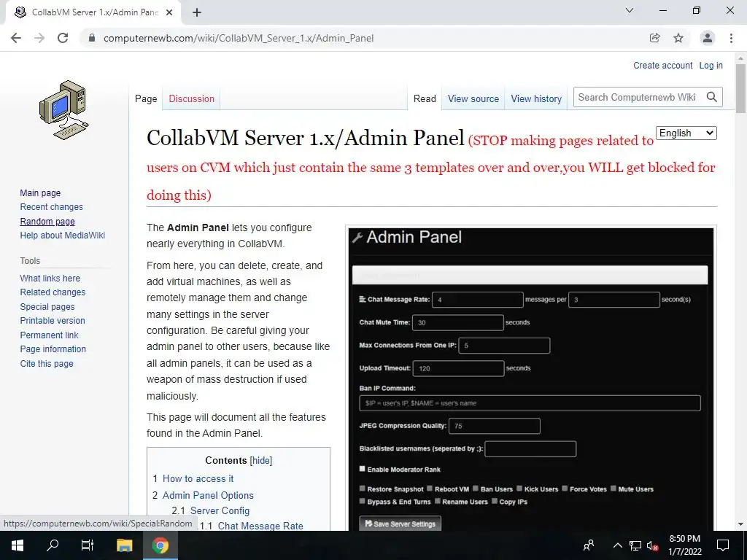Open Printable version link
The image size is (747, 560).
[x=53, y=321]
